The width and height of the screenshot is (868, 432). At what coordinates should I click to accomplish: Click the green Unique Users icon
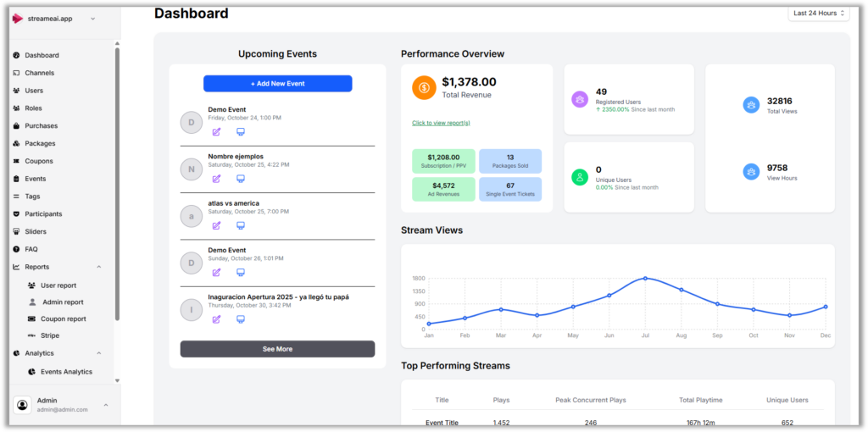point(580,177)
